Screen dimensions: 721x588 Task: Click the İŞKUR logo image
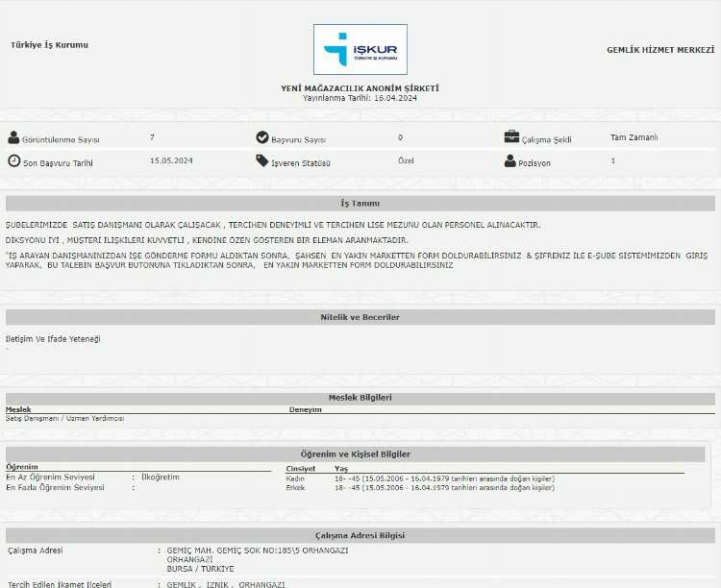pyautogui.click(x=360, y=50)
